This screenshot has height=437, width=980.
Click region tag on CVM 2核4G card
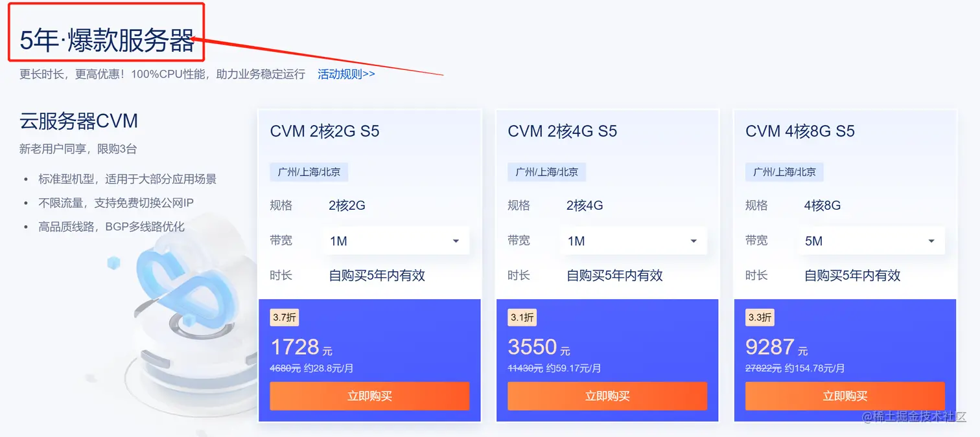tap(547, 172)
